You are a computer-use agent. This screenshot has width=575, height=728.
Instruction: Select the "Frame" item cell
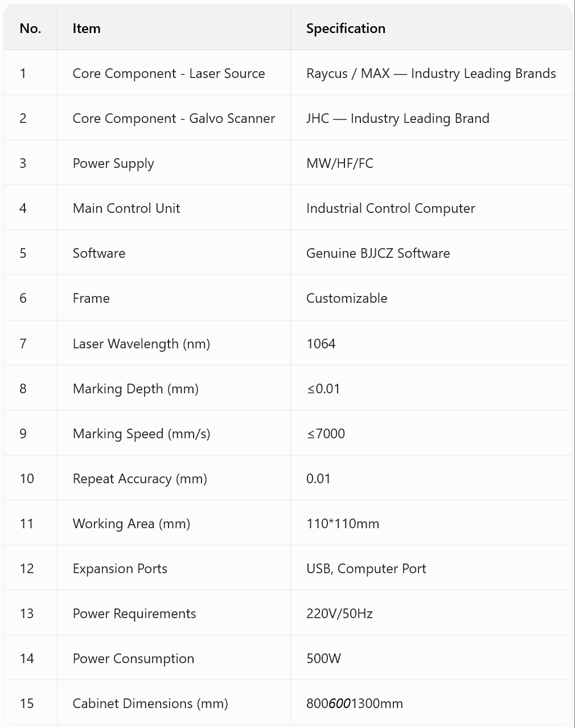tap(91, 298)
